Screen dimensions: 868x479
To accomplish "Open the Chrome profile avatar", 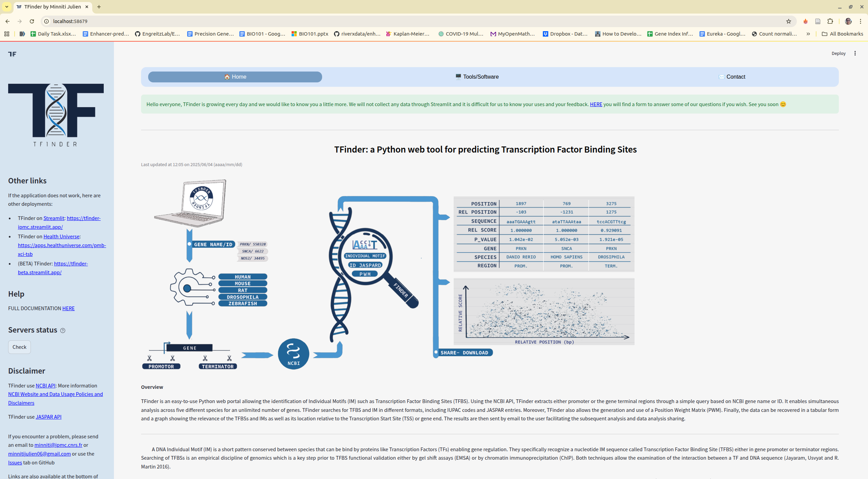I will [848, 21].
